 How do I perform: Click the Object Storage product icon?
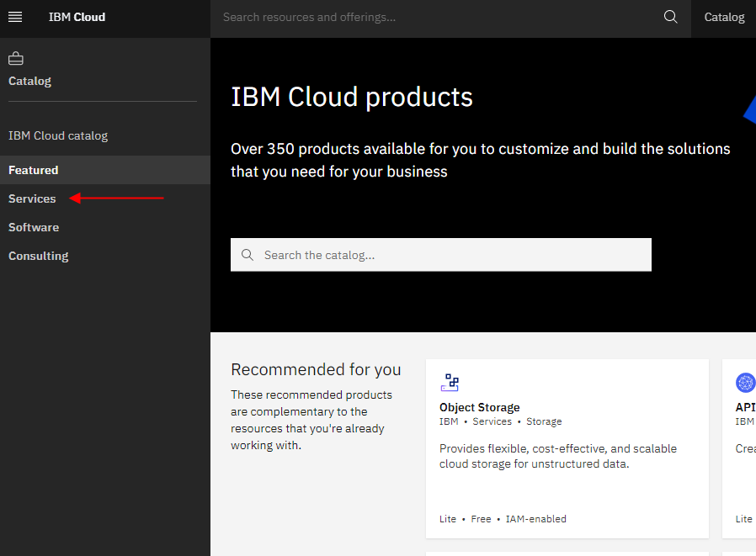(450, 383)
